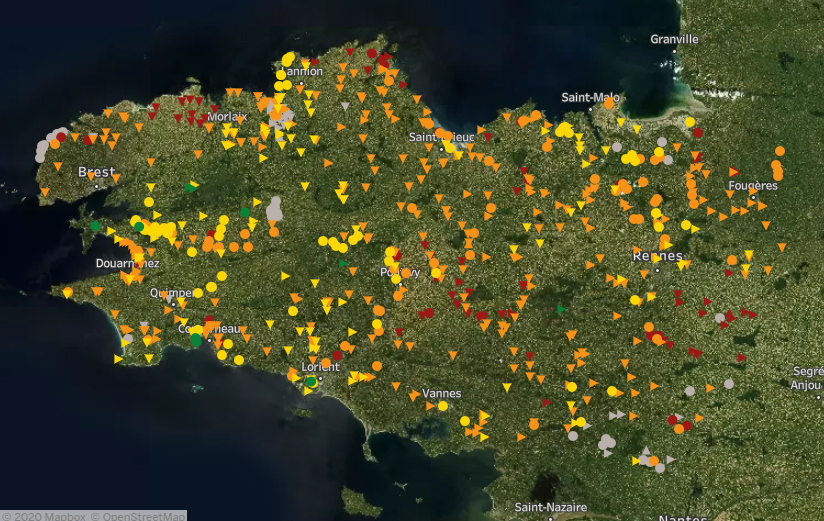Select the Pontivy map label

(400, 272)
